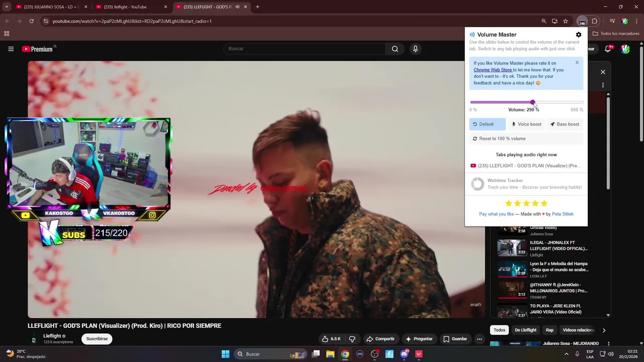
Task: Open Volume Master settings gear
Action: [x=579, y=35]
